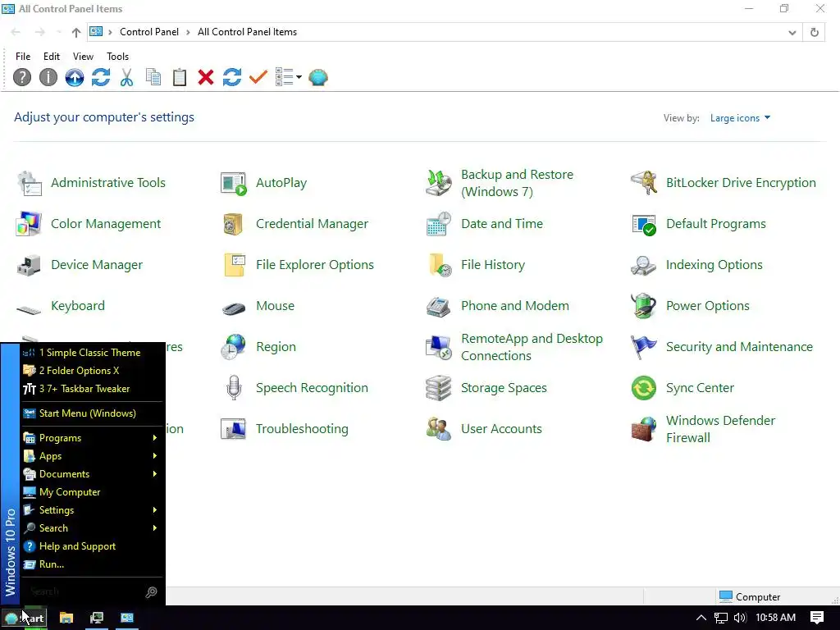Viewport: 840px width, 630px height.
Task: Open the Views dropdown in toolbar
Action: pyautogui.click(x=288, y=77)
